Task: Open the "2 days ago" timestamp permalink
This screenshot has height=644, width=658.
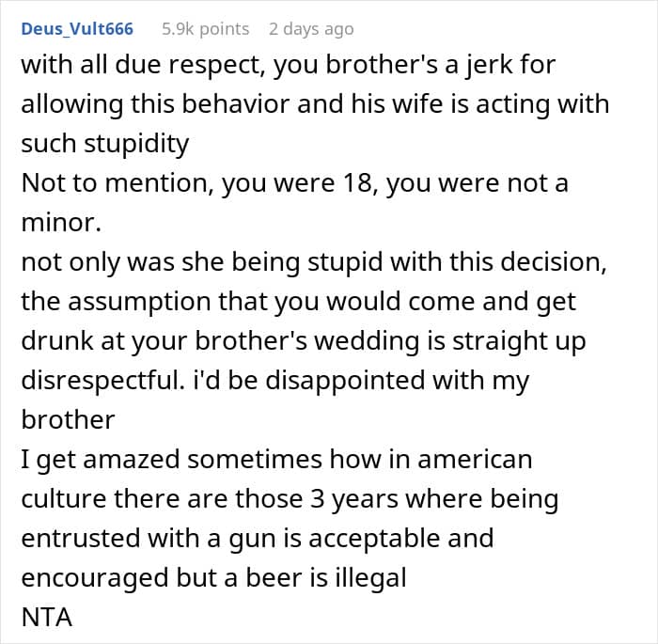Action: (311, 29)
